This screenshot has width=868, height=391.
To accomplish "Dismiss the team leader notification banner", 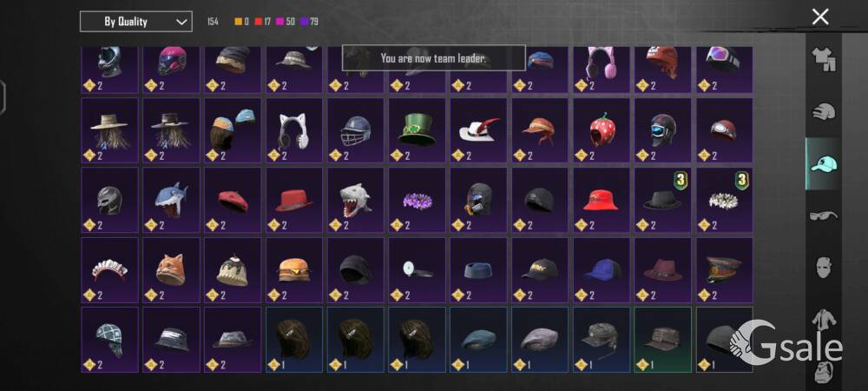I will pos(433,58).
